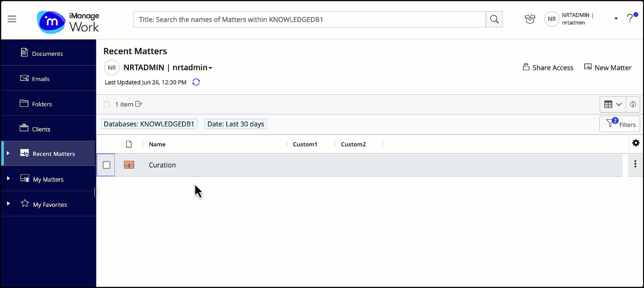Screen dimensions: 644x288
Task: Tick the Curation matter checkbox
Action: [x=106, y=165]
